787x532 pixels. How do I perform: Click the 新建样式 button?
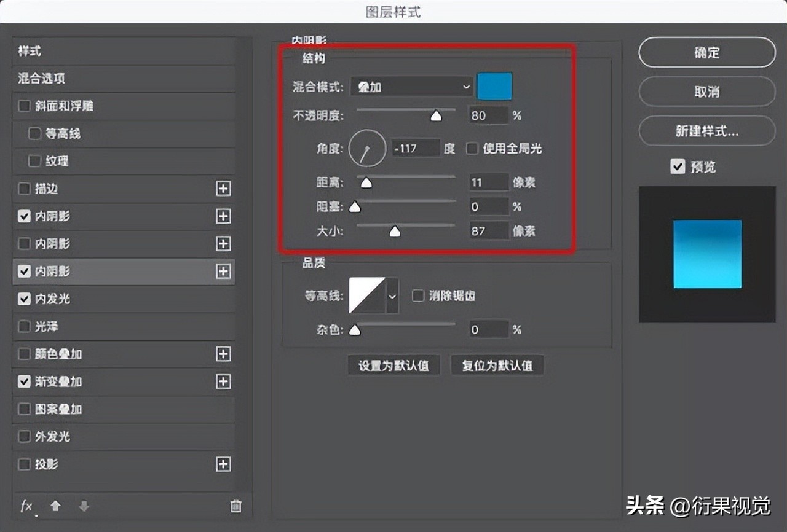(706, 131)
